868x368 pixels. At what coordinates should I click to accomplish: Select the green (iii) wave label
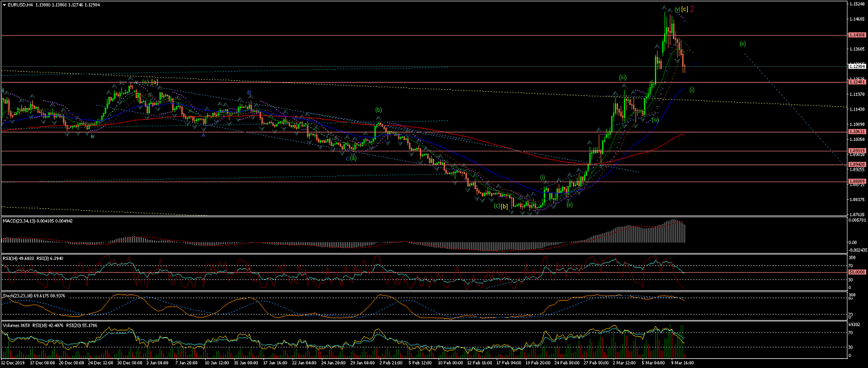(x=623, y=78)
